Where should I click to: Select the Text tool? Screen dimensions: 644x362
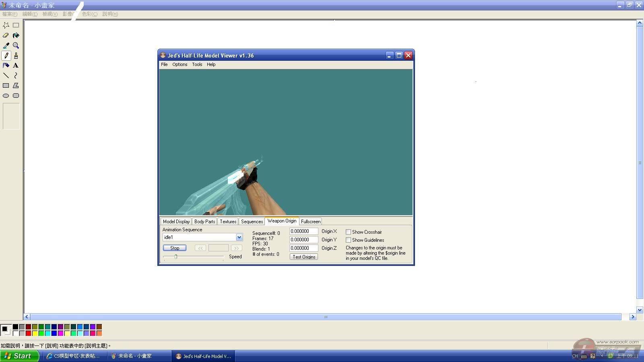click(16, 66)
